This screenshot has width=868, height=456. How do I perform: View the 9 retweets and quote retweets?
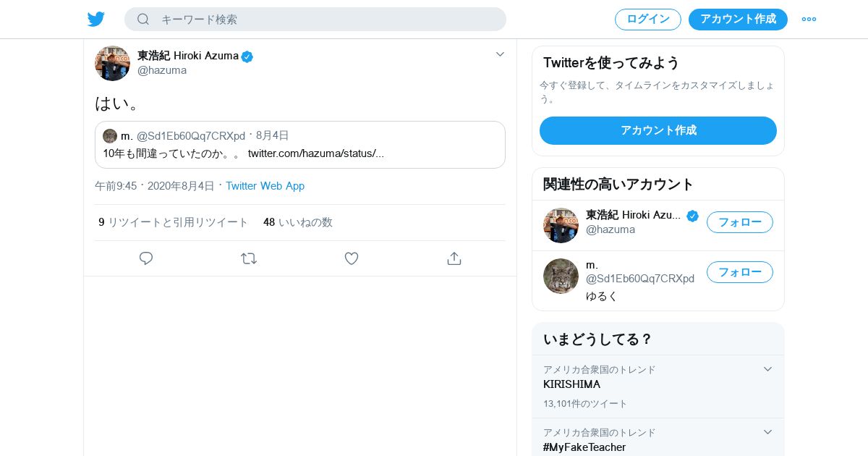pyautogui.click(x=174, y=222)
